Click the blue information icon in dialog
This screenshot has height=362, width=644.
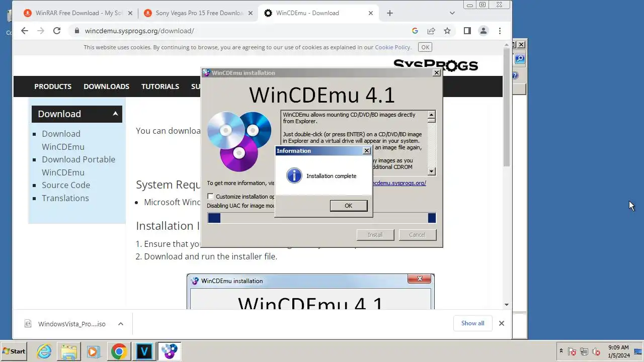[x=294, y=175]
